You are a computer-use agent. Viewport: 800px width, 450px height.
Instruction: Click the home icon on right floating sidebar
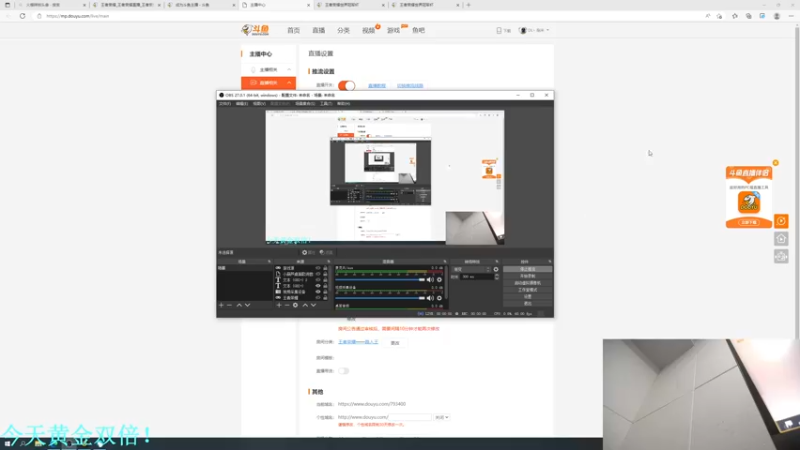click(781, 239)
